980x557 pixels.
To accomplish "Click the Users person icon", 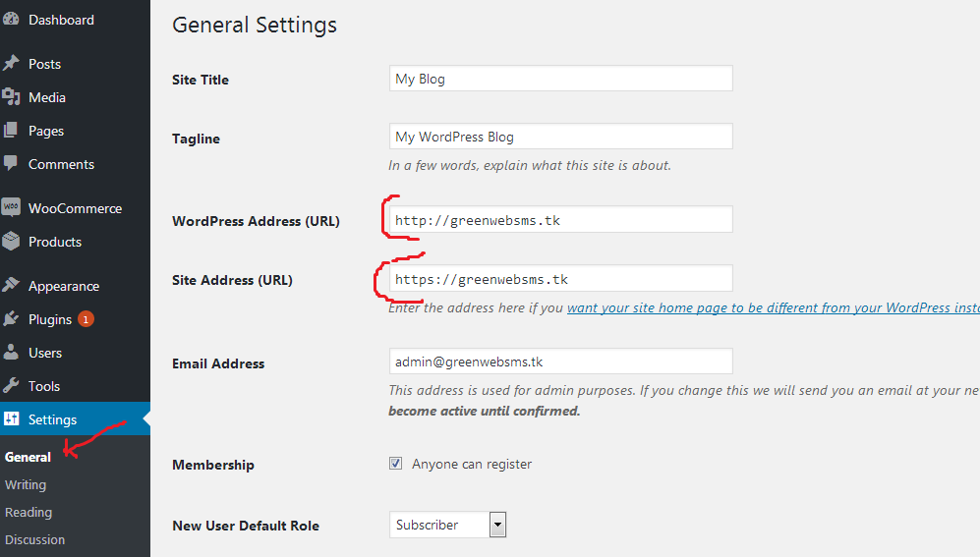I will point(11,353).
